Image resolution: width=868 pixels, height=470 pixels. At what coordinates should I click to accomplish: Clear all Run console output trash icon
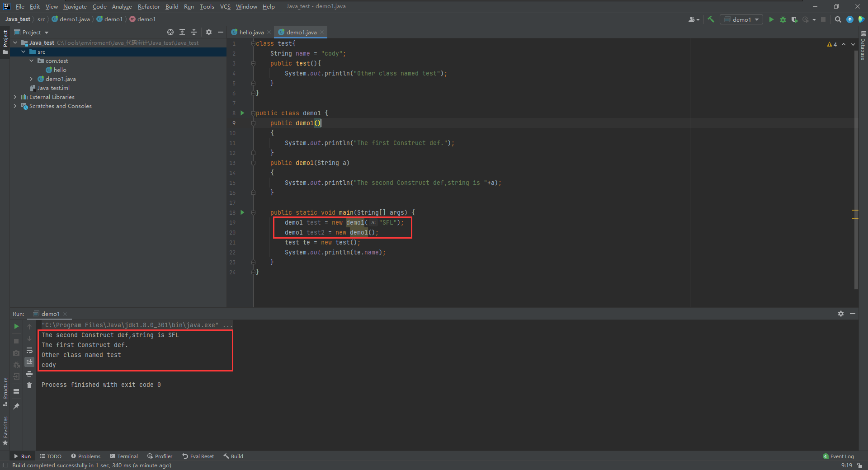coord(29,385)
